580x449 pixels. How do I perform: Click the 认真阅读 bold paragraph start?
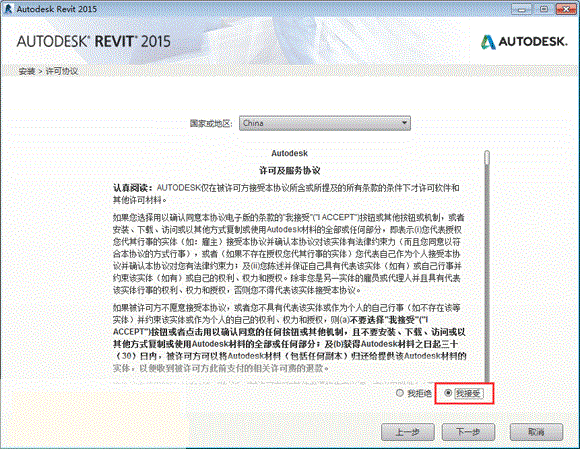(x=133, y=188)
